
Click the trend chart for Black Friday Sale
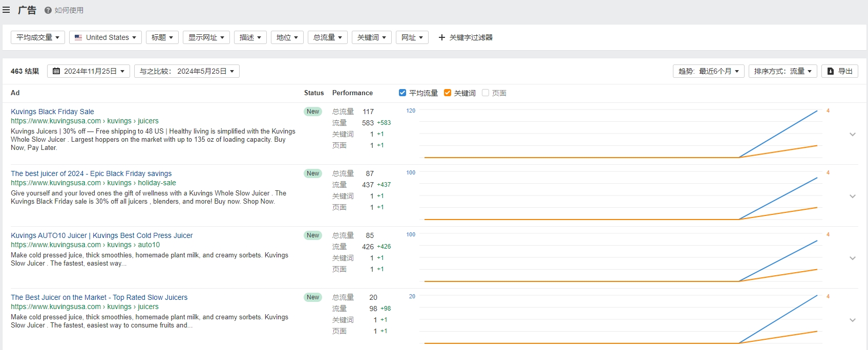click(x=621, y=134)
